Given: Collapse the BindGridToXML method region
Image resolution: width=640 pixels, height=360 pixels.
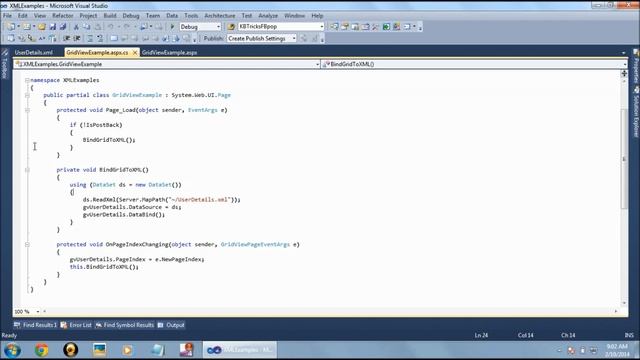Looking at the screenshot, I should [27, 170].
